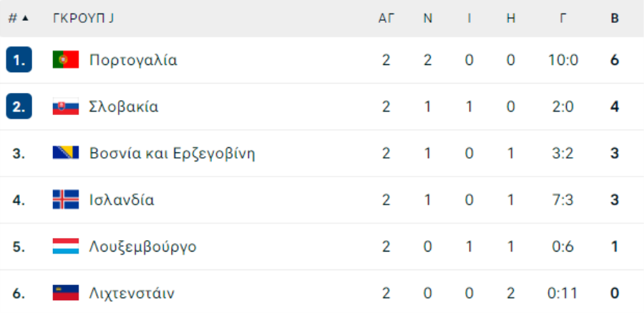Image resolution: width=644 pixels, height=313 pixels.
Task: Click the Portugal flag icon
Action: 66,60
